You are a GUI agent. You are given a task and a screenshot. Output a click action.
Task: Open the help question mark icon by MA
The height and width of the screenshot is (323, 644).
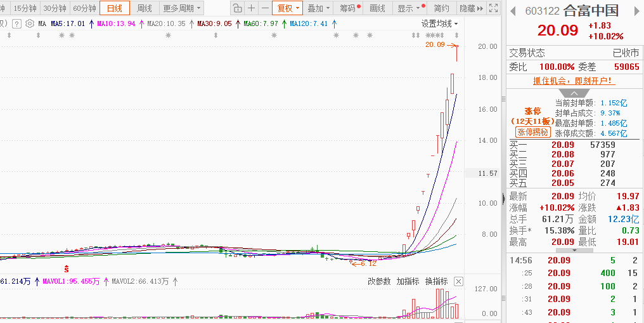(17, 24)
